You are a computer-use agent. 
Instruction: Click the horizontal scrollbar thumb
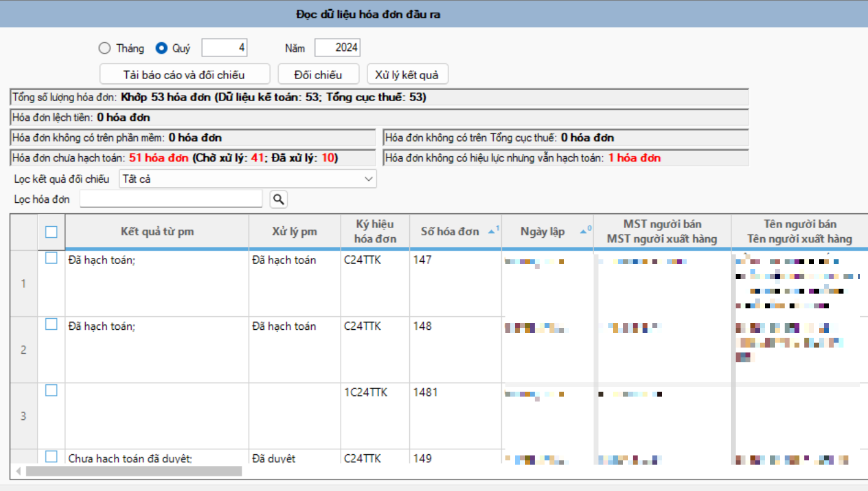coord(134,471)
